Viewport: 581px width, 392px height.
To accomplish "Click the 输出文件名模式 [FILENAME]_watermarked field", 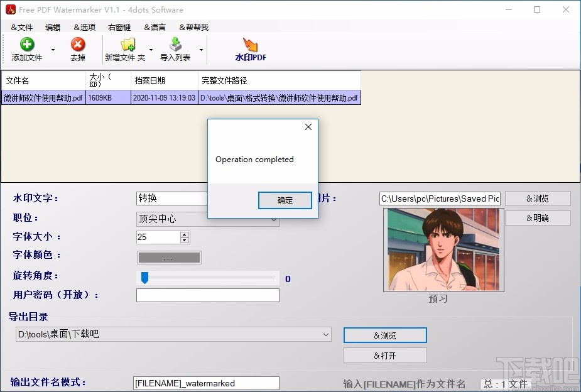I will [x=206, y=383].
